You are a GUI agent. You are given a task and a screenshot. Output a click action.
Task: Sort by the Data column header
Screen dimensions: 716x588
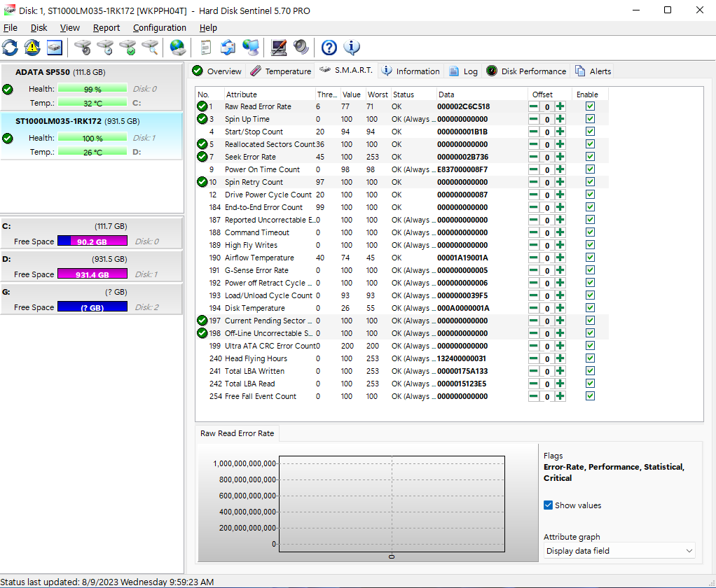(482, 94)
